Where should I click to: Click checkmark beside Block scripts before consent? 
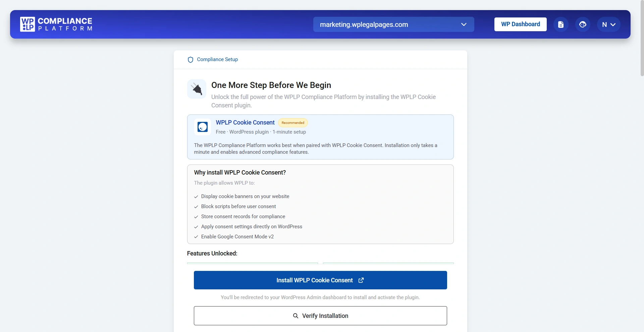[x=196, y=207]
